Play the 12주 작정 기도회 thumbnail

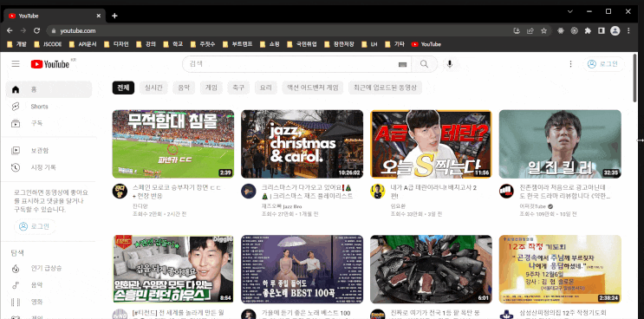(x=560, y=269)
